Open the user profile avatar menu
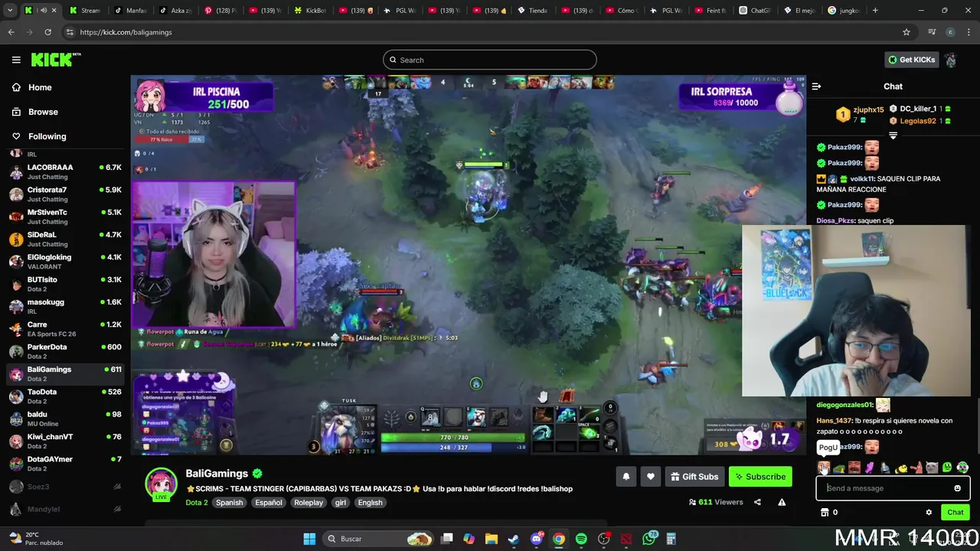The height and width of the screenshot is (551, 980). pyautogui.click(x=950, y=60)
